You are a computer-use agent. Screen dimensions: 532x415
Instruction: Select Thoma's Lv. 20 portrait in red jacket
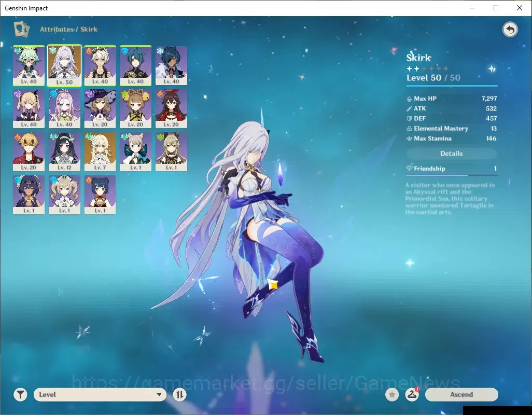coord(29,151)
